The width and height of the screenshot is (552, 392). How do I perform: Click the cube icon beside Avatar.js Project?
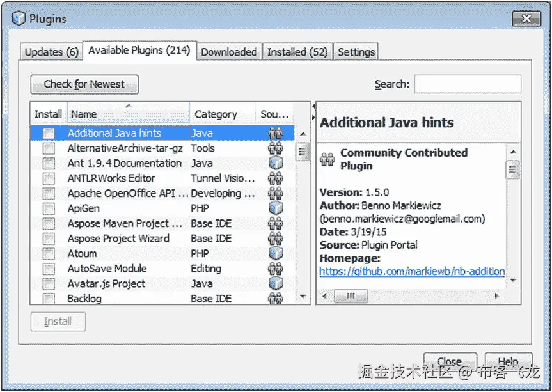pyautogui.click(x=275, y=283)
